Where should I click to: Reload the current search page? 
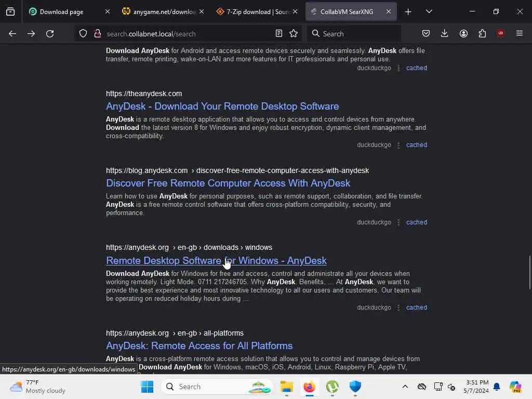50,34
